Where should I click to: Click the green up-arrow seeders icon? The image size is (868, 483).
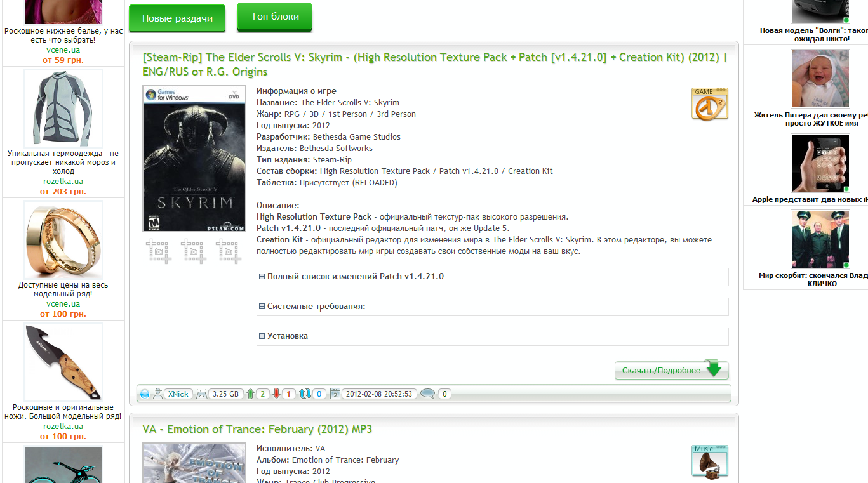coord(251,394)
